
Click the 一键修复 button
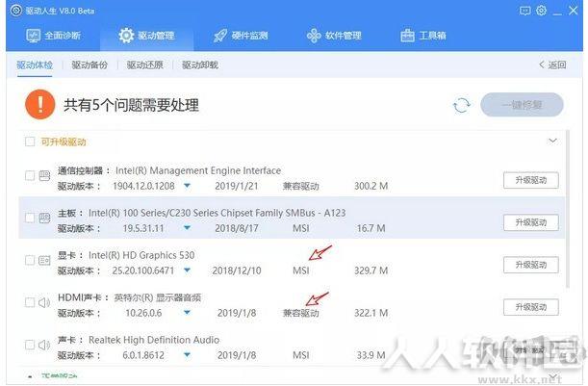tap(522, 105)
